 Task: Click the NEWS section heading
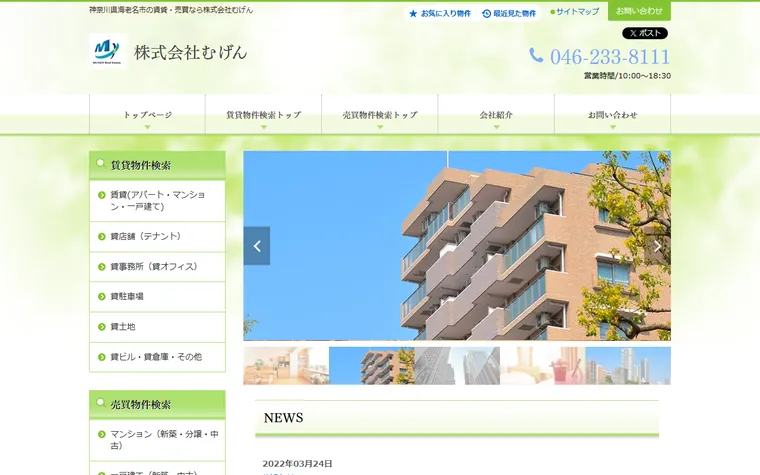pyautogui.click(x=284, y=418)
